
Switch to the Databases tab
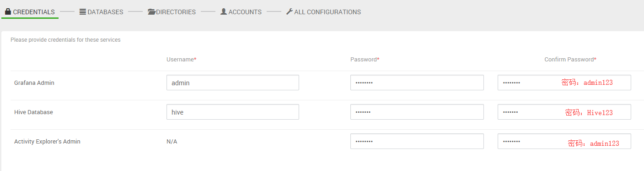(101, 12)
